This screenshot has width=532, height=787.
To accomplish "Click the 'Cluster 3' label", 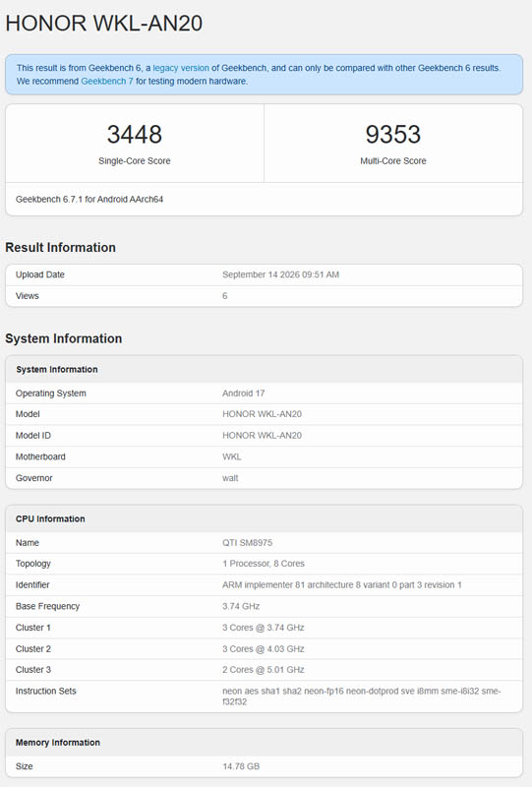I will pyautogui.click(x=33, y=670).
